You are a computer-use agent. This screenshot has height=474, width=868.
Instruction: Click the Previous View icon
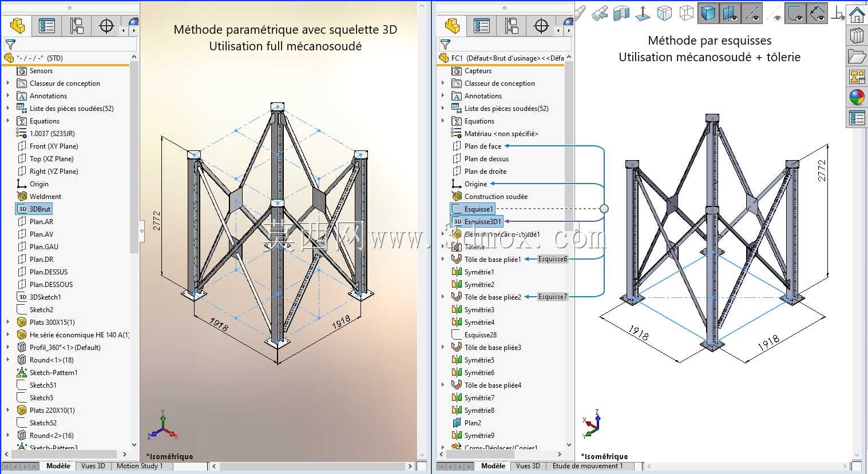600,13
